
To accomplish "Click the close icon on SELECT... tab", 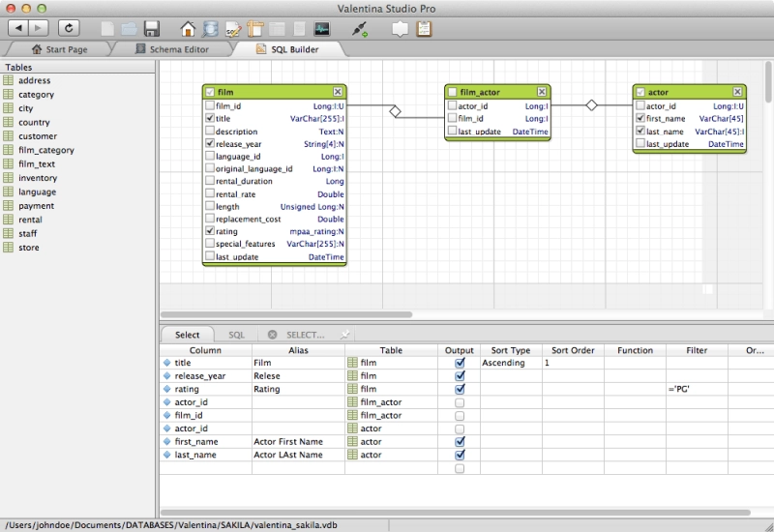I will click(x=272, y=335).
